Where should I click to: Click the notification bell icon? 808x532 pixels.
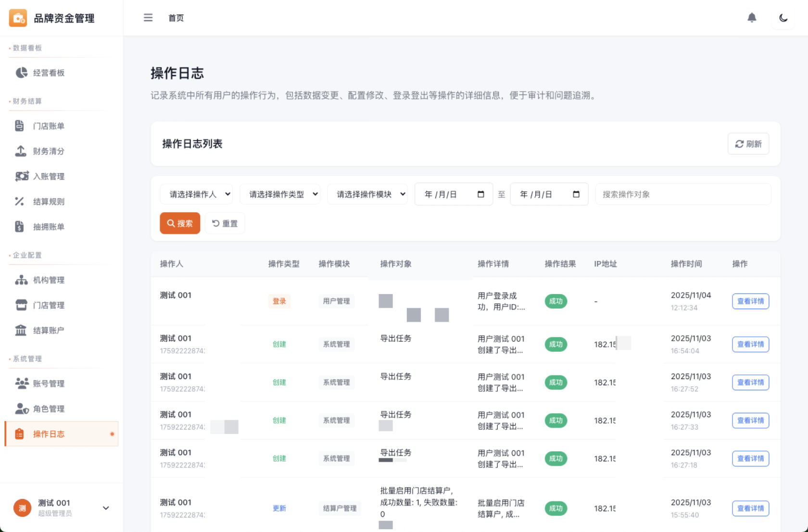pyautogui.click(x=752, y=18)
